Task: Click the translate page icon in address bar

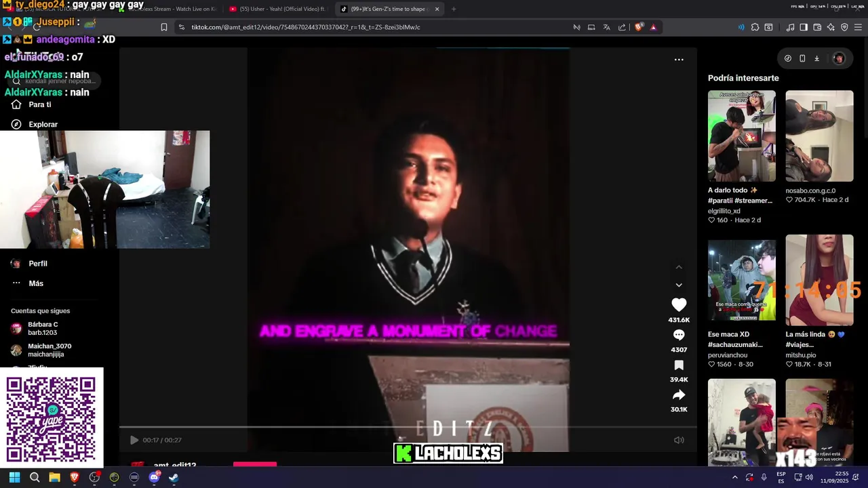Action: click(606, 27)
